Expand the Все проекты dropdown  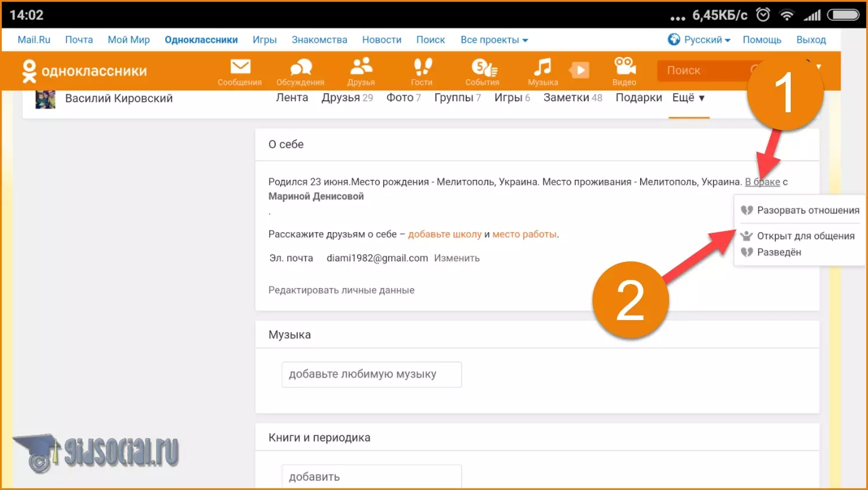pyautogui.click(x=494, y=40)
